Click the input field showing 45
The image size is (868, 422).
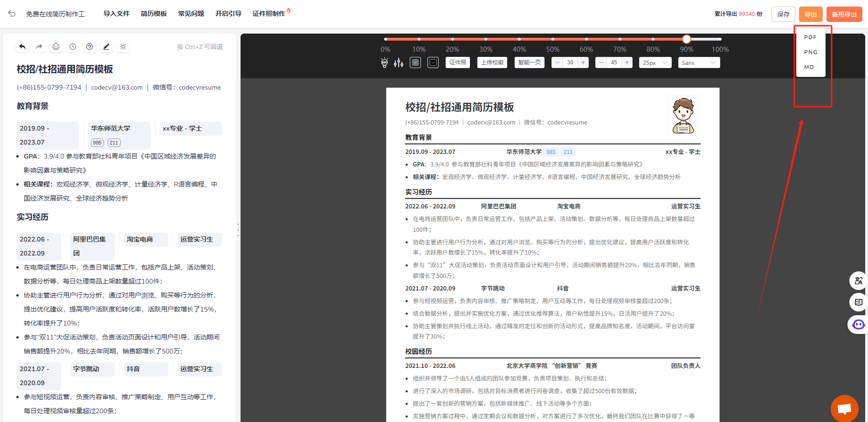click(x=614, y=62)
